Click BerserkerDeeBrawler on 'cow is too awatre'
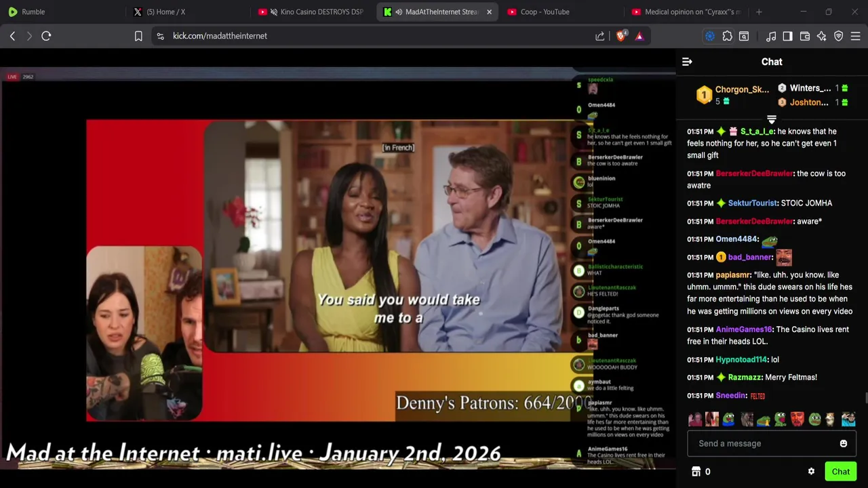This screenshot has width=868, height=488. coord(754,174)
